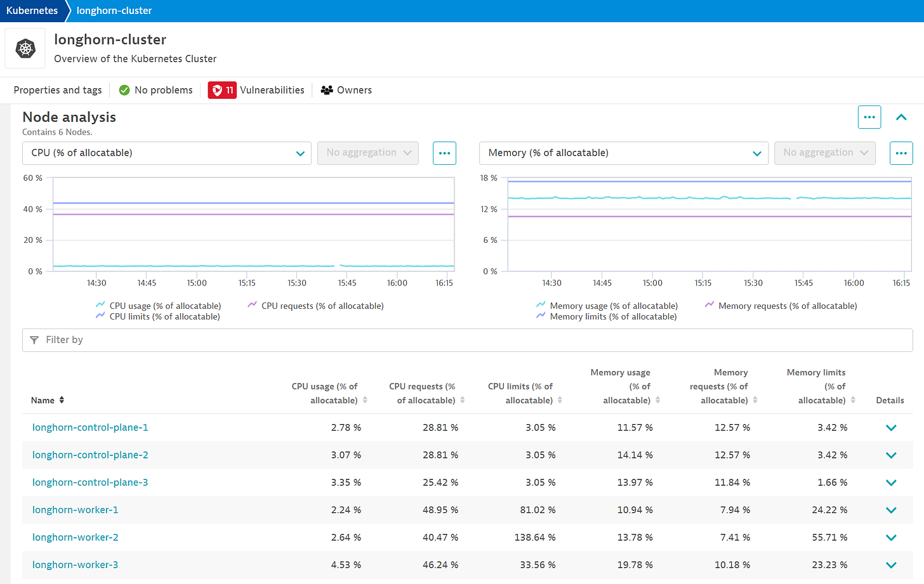The height and width of the screenshot is (584, 924).
Task: Click worker-1 CPU limits value 81.02 %
Action: pos(538,510)
